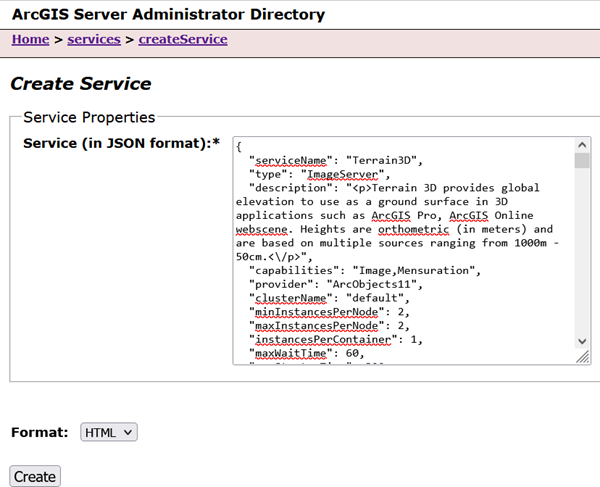This screenshot has height=487, width=600.
Task: Click the textarea resize handle corner
Action: pyautogui.click(x=583, y=357)
